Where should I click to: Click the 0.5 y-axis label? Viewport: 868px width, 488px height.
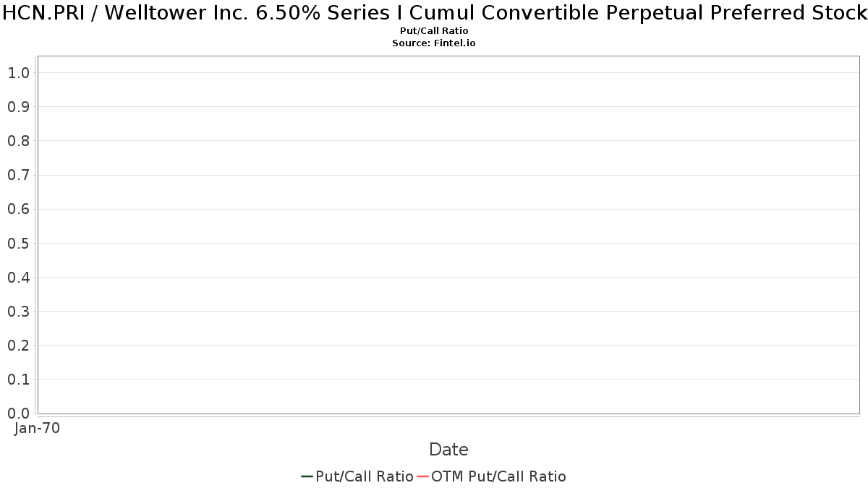[x=18, y=243]
